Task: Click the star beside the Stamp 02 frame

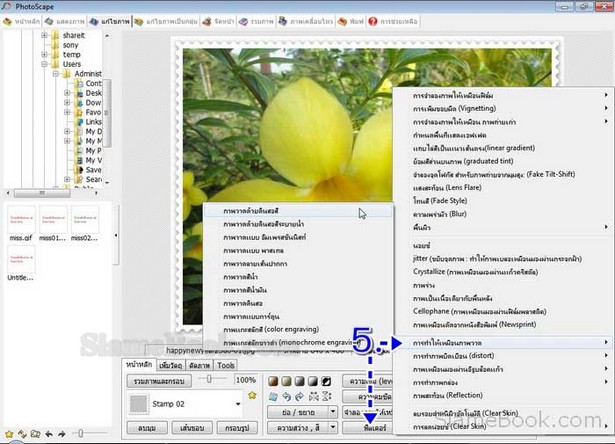Action: point(252,395)
